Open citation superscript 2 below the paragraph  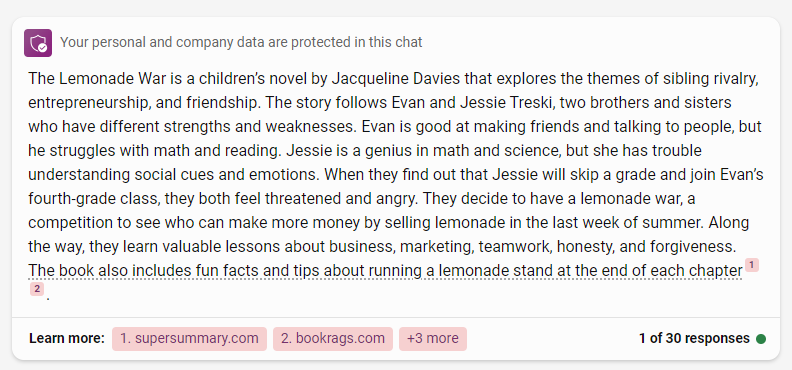[x=36, y=289]
